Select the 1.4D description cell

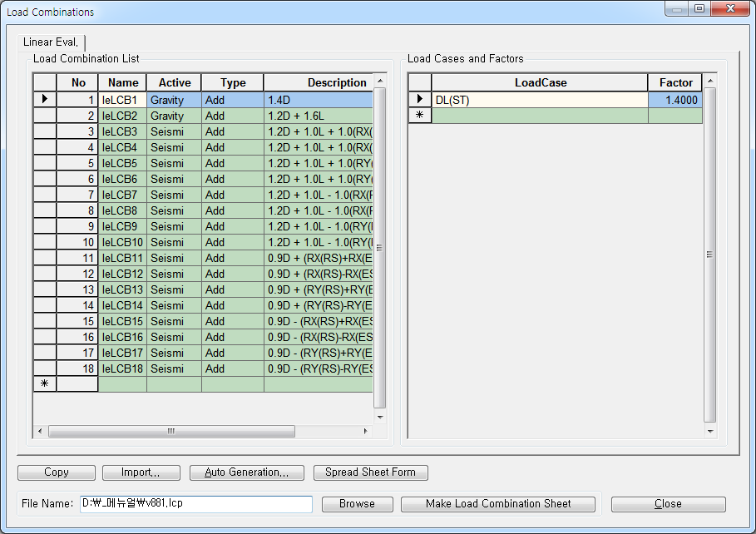pyautogui.click(x=319, y=100)
